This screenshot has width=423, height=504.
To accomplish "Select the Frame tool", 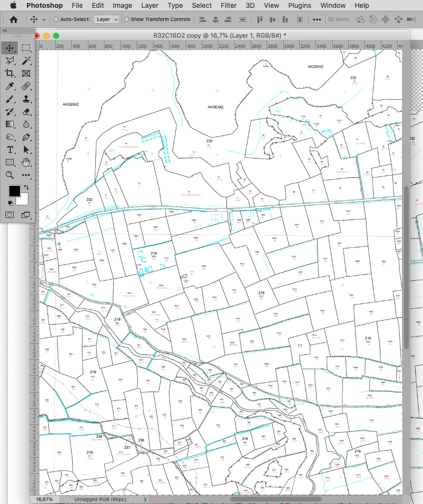I will coord(26,73).
